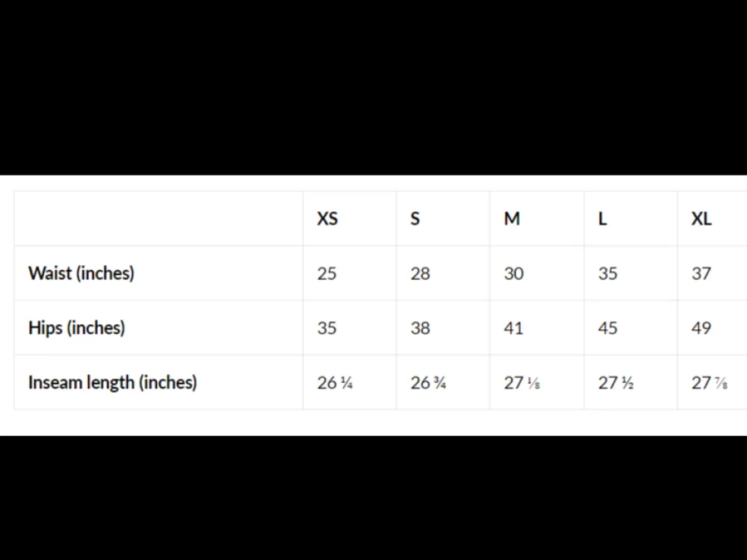Select the L size column header

click(x=602, y=219)
